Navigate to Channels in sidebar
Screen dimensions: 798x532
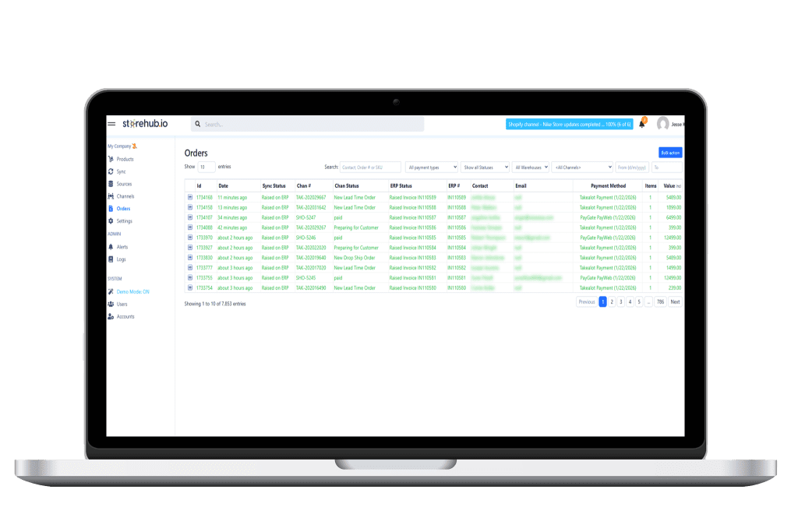pyautogui.click(x=125, y=196)
